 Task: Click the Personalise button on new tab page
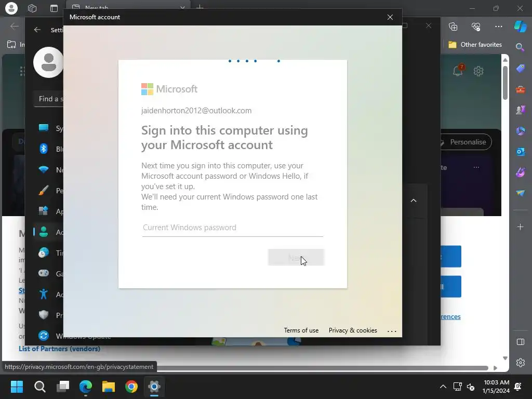pyautogui.click(x=465, y=142)
